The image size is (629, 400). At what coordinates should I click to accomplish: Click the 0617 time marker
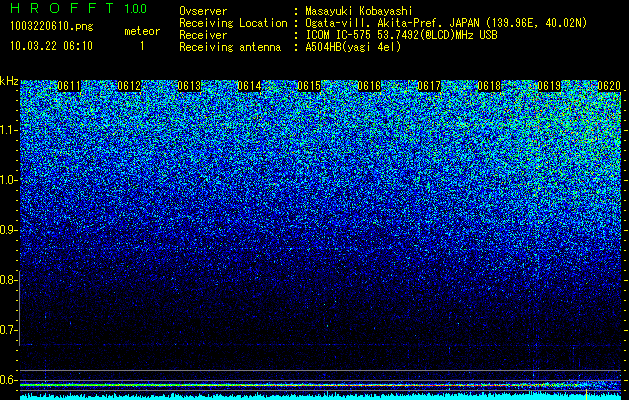[429, 86]
